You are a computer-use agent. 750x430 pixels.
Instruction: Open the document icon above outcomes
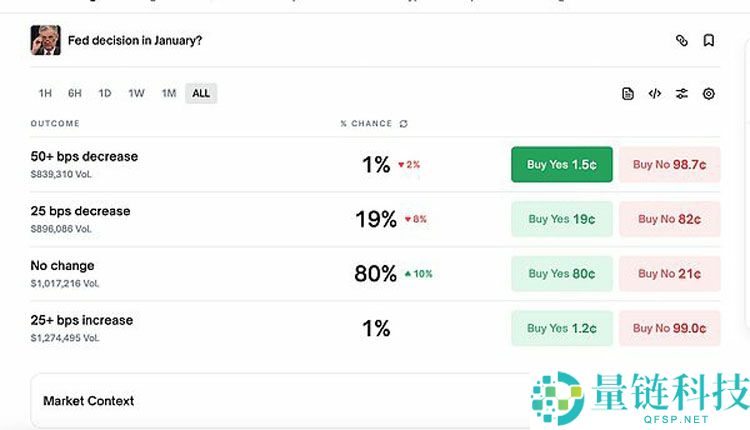628,94
